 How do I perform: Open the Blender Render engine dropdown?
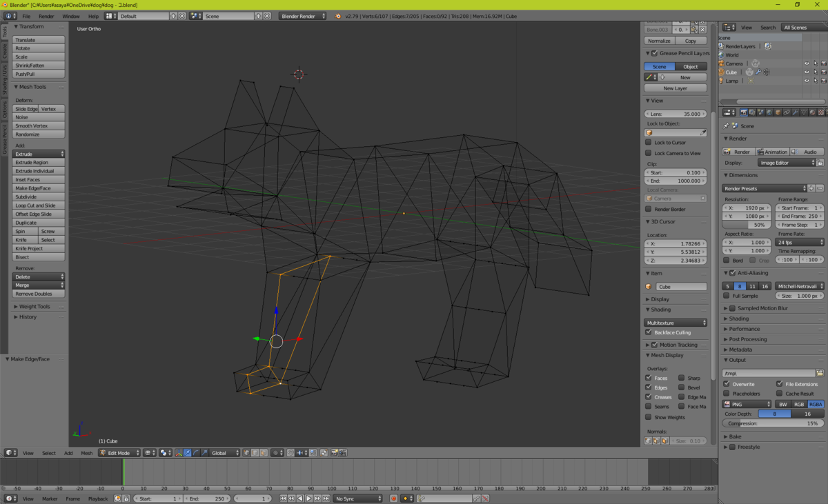pyautogui.click(x=302, y=15)
